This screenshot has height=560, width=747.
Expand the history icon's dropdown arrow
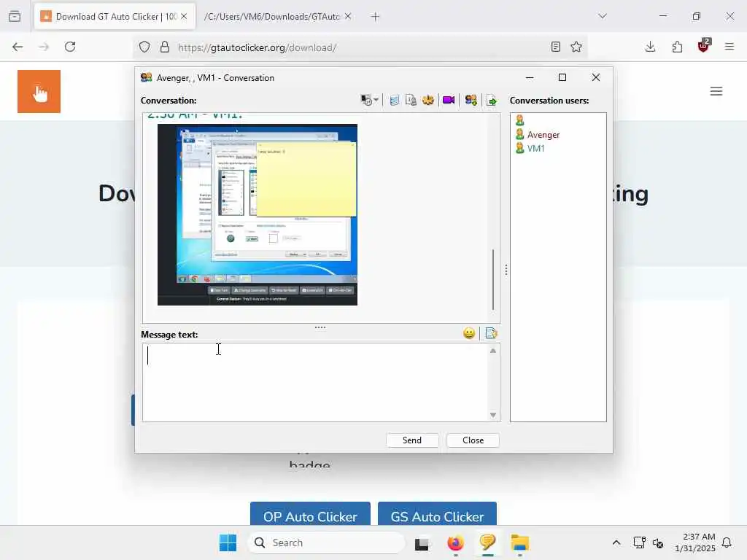tap(376, 101)
